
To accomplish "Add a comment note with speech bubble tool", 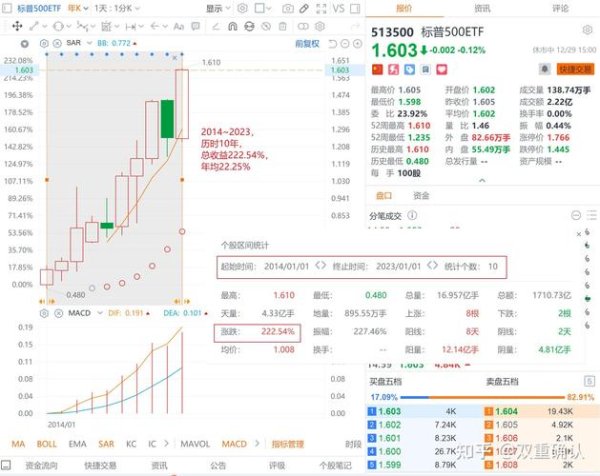I will (196, 26).
